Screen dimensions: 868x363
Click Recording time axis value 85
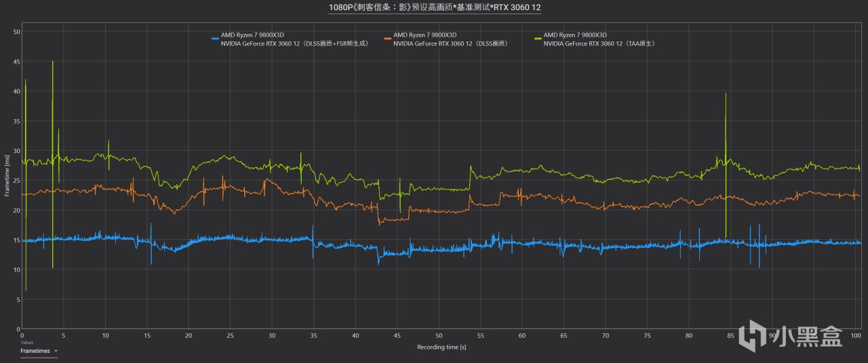click(730, 336)
